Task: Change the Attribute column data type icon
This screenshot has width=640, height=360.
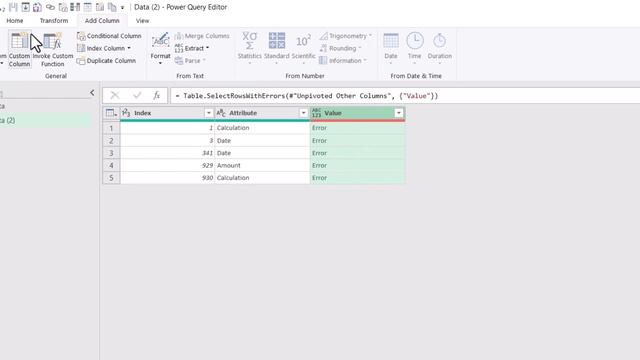Action: tap(221, 113)
